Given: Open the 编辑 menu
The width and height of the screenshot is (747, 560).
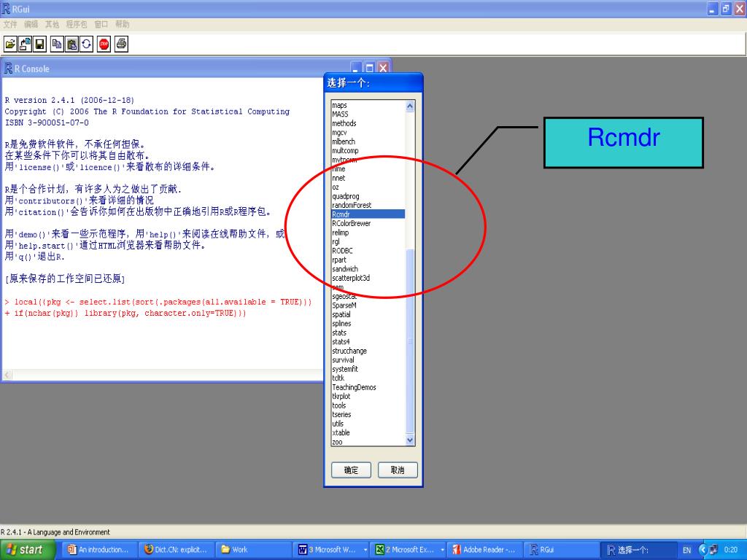Looking at the screenshot, I should (31, 24).
